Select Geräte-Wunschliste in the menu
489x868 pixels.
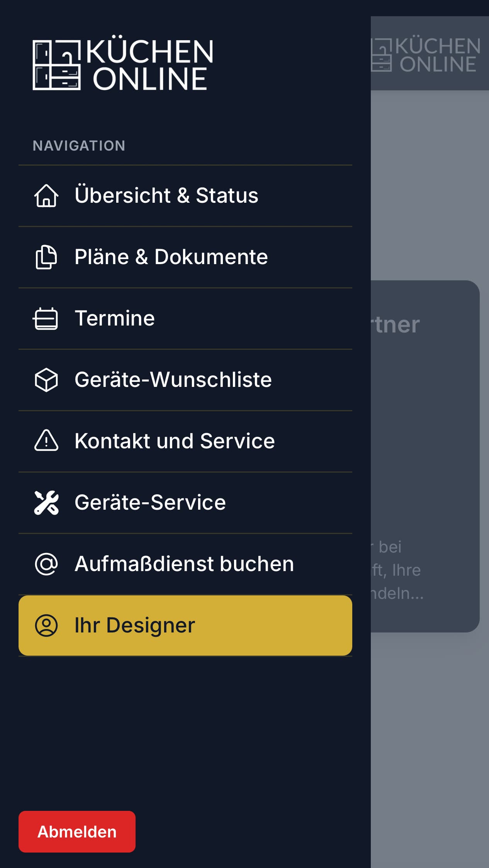173,380
